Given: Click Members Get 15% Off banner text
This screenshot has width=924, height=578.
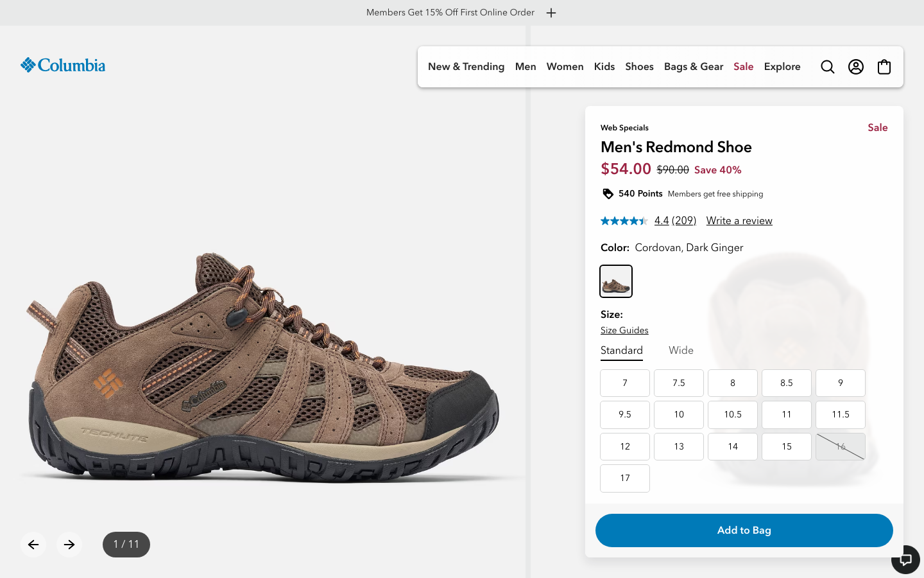Looking at the screenshot, I should (x=450, y=13).
